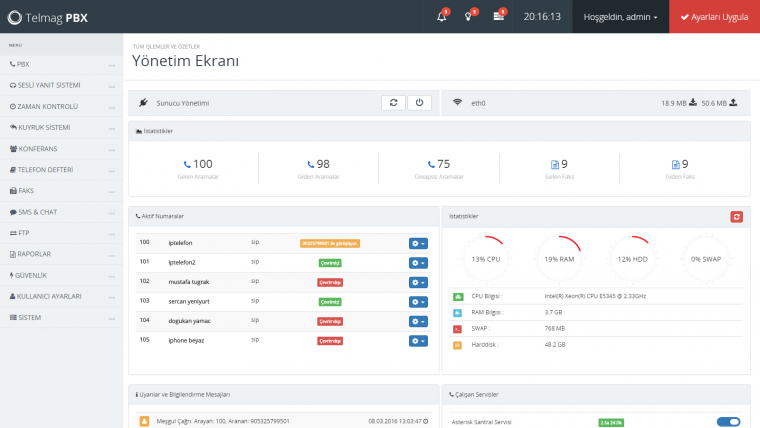This screenshot has height=428, width=760.
Task: Click the server power off button
Action: coord(419,103)
